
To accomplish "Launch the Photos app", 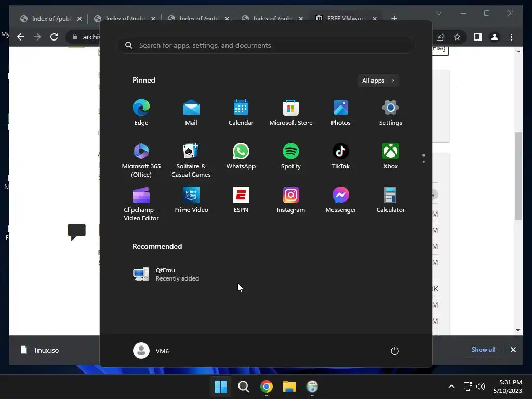I will point(341,113).
